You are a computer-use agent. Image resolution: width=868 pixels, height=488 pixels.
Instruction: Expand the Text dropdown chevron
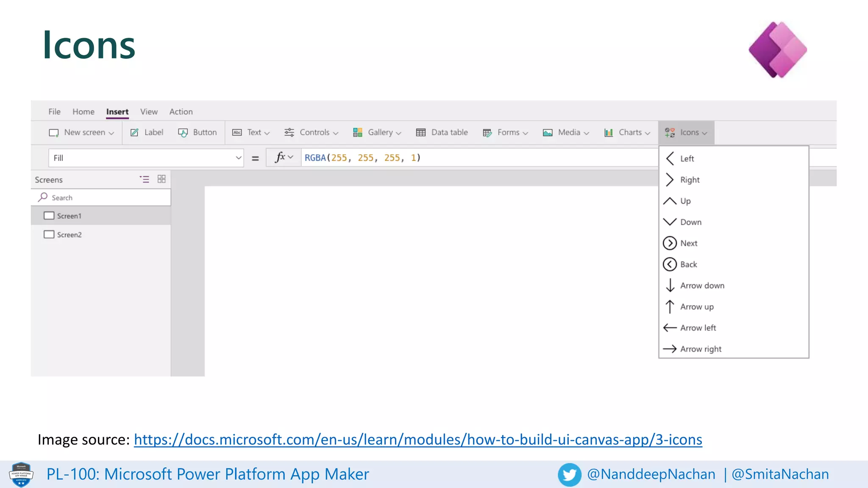(267, 133)
